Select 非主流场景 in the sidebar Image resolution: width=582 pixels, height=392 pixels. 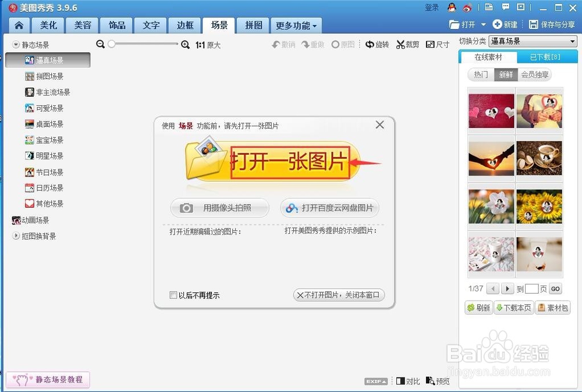[x=48, y=92]
